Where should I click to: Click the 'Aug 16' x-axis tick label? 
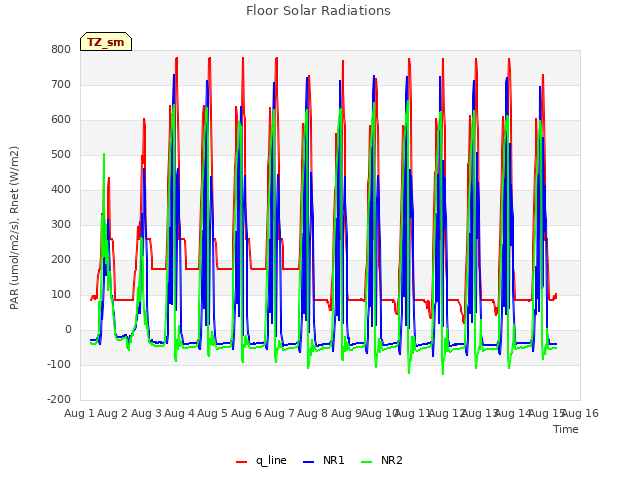pos(580,413)
